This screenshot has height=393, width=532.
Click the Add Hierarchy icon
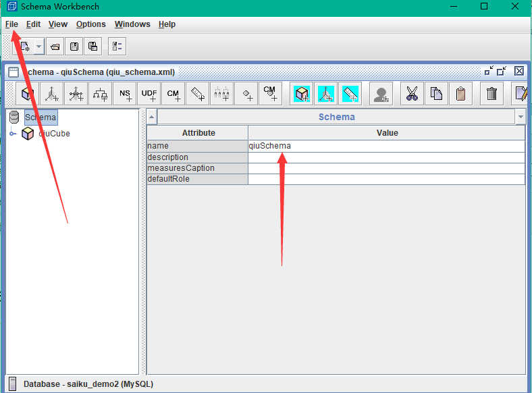tap(100, 94)
